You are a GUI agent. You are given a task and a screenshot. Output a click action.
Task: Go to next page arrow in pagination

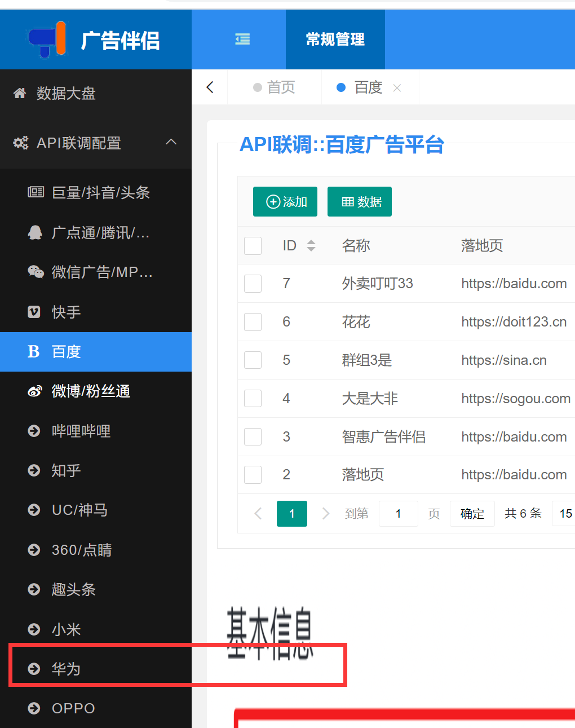[325, 513]
